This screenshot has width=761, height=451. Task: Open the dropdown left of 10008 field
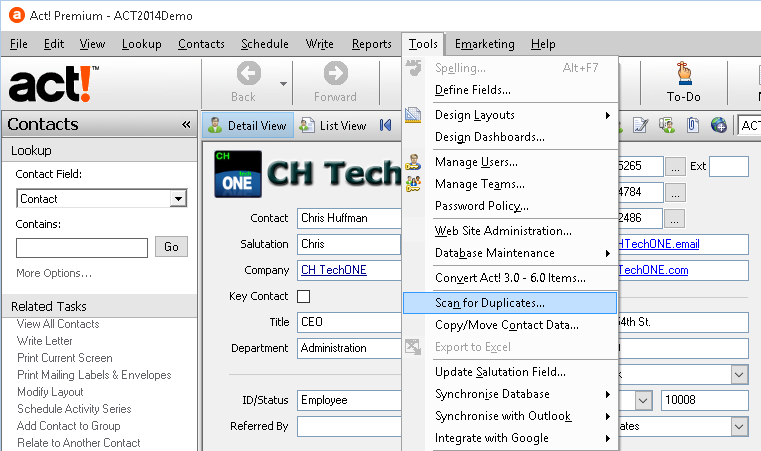click(x=643, y=400)
